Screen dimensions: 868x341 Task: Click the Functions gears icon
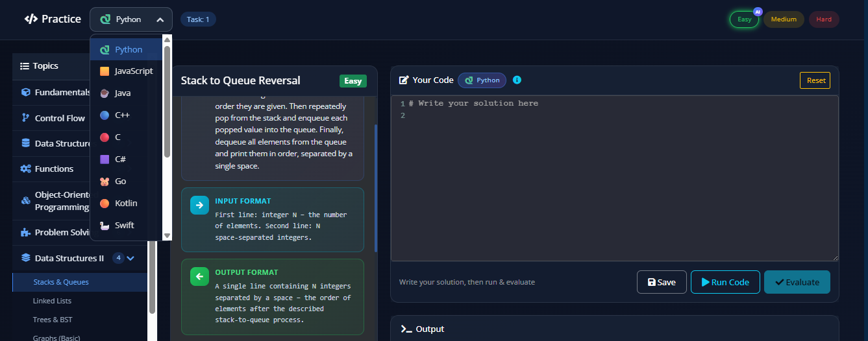25,169
